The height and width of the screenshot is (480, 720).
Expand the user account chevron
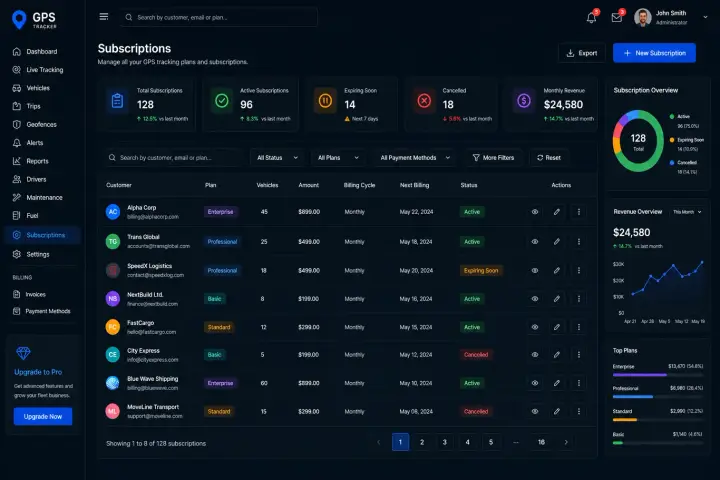[x=705, y=17]
